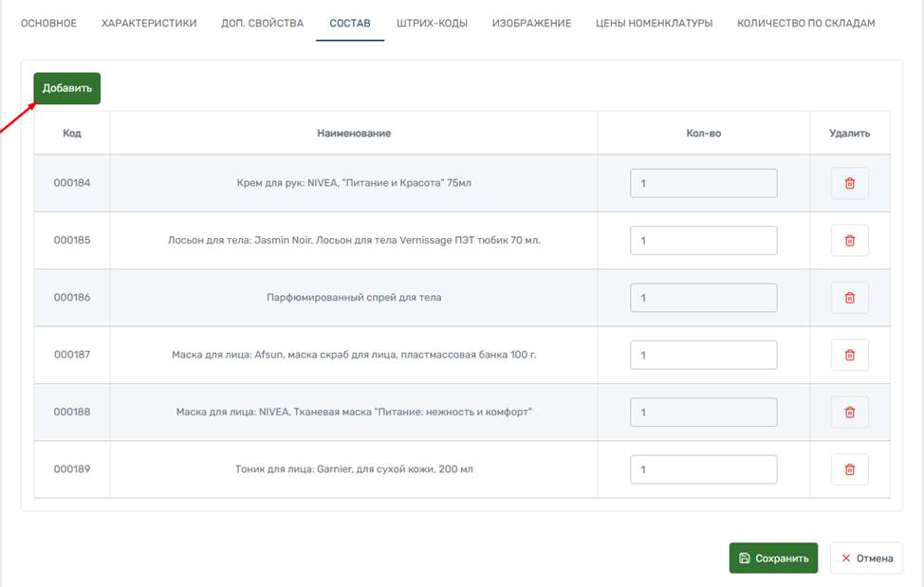Open the Количество по складам tab

click(805, 23)
